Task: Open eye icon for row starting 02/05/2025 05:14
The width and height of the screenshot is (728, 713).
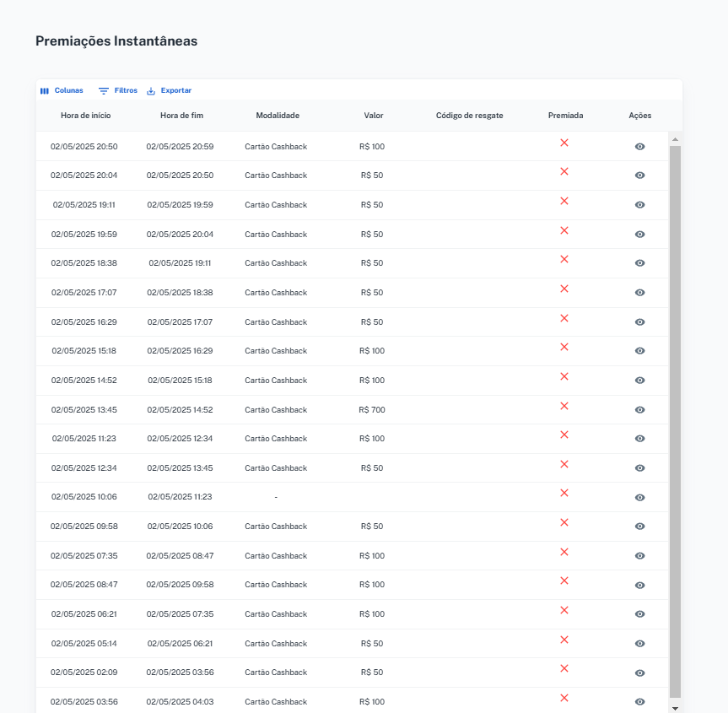Action: 639,644
